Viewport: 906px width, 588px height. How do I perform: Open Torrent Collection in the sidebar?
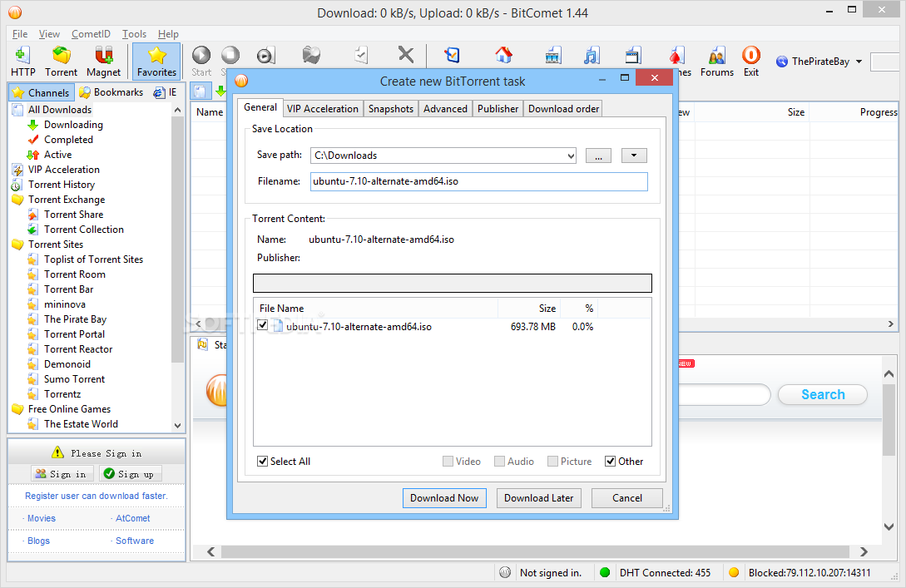click(84, 230)
